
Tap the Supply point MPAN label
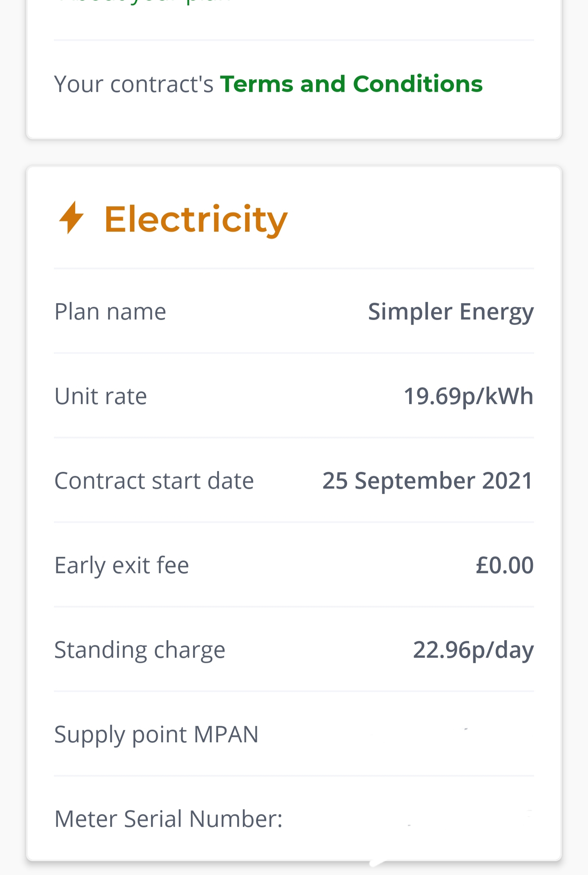pos(156,734)
